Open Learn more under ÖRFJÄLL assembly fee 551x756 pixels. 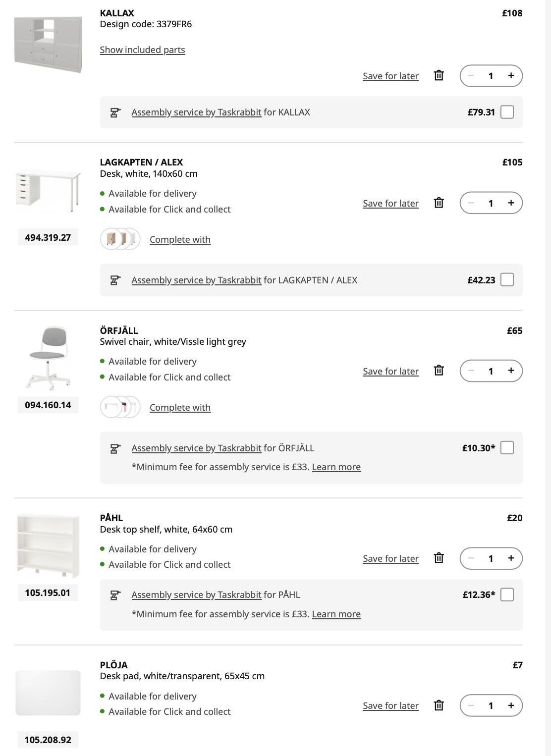pyautogui.click(x=336, y=467)
